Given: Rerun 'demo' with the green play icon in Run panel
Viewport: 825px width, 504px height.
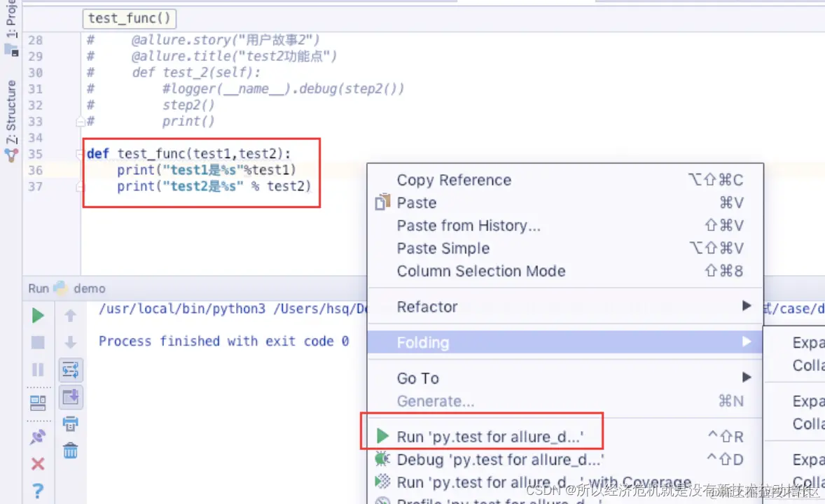Looking at the screenshot, I should tap(37, 316).
